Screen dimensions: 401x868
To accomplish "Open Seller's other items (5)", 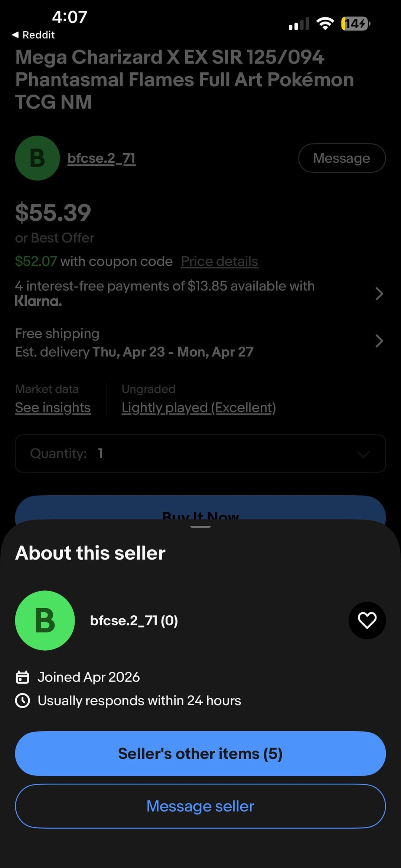I will point(200,754).
